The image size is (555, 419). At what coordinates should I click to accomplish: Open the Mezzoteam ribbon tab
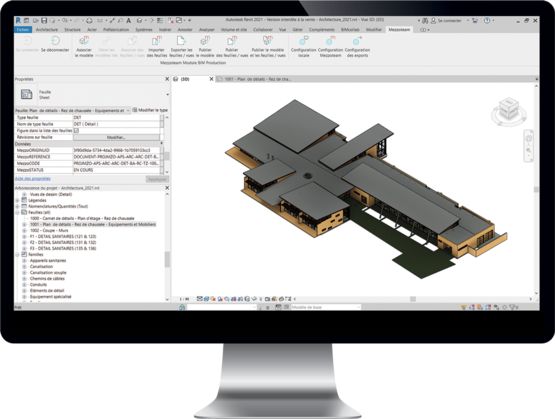point(399,30)
